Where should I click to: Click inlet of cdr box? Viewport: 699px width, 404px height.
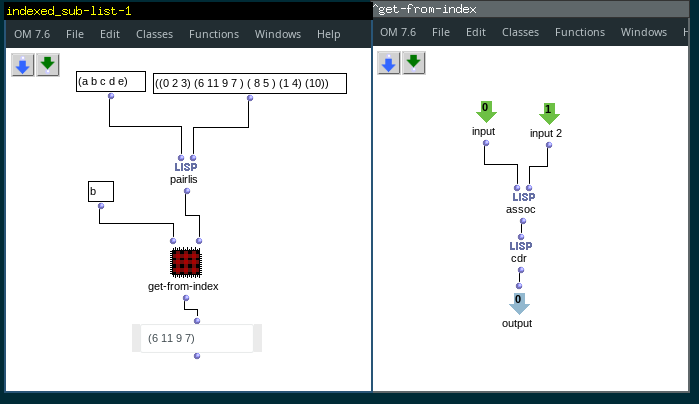click(521, 237)
